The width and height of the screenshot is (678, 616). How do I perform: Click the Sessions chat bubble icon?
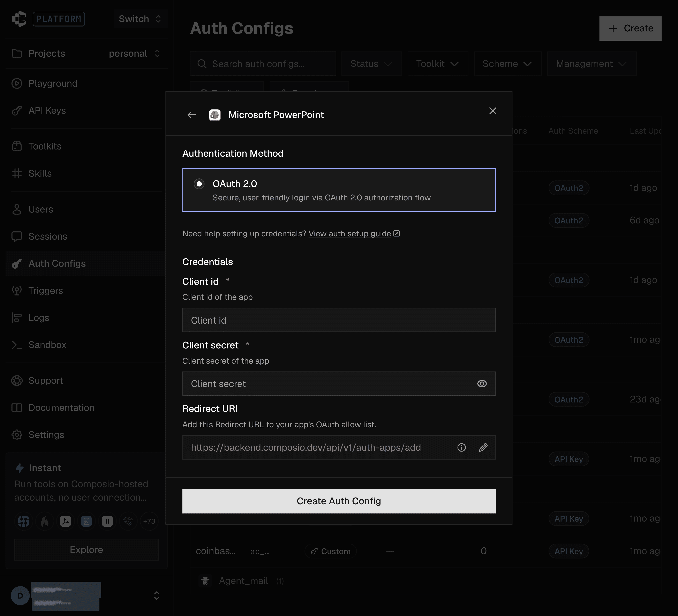click(17, 237)
